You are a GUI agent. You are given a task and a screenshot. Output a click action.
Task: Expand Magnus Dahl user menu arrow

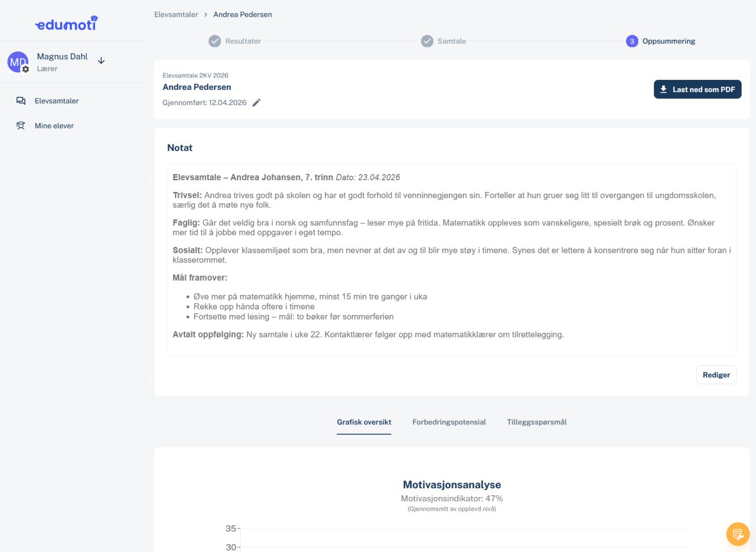point(101,60)
